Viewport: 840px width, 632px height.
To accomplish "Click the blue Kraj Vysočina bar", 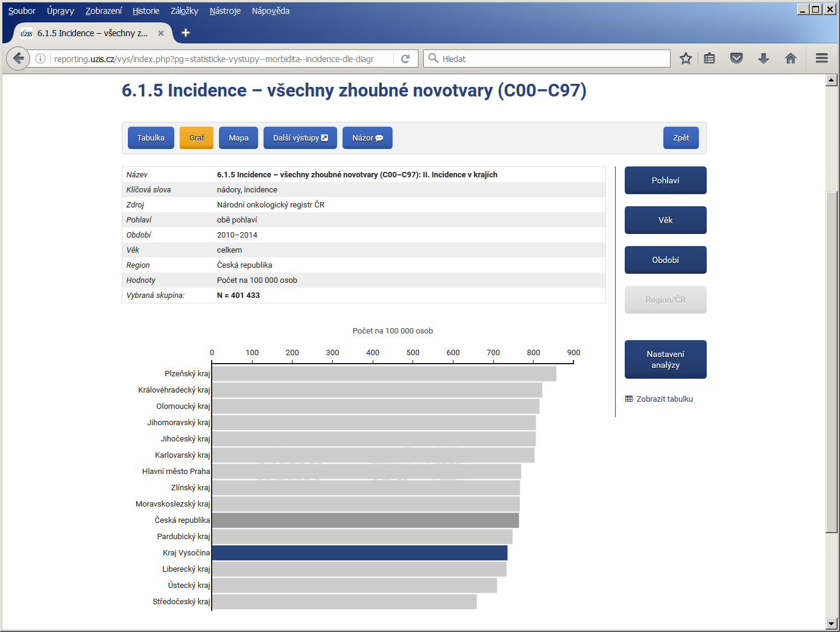I will coord(360,553).
